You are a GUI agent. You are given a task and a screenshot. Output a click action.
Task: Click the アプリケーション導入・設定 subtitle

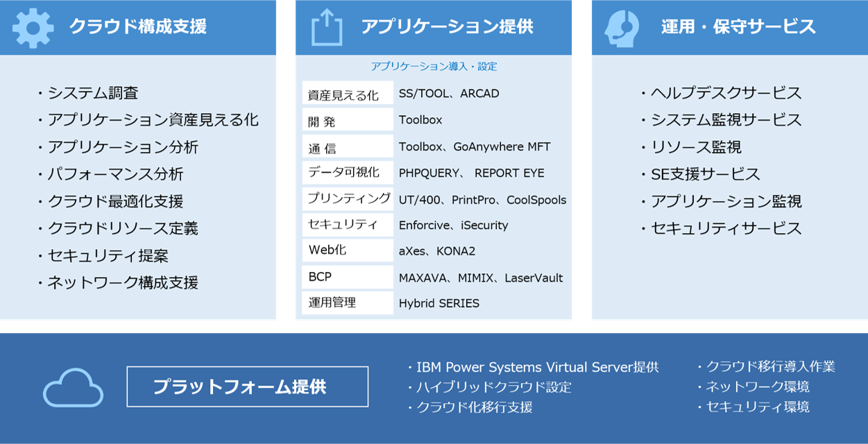click(434, 67)
